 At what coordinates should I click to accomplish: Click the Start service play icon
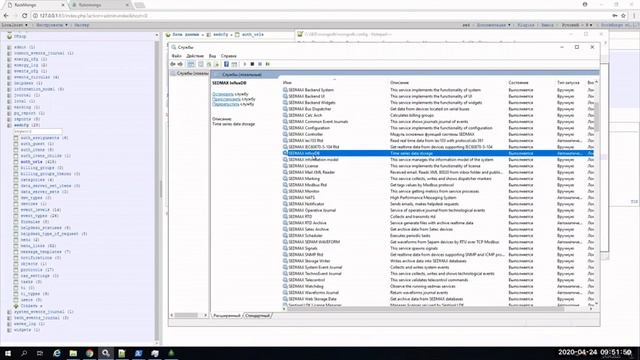point(244,64)
